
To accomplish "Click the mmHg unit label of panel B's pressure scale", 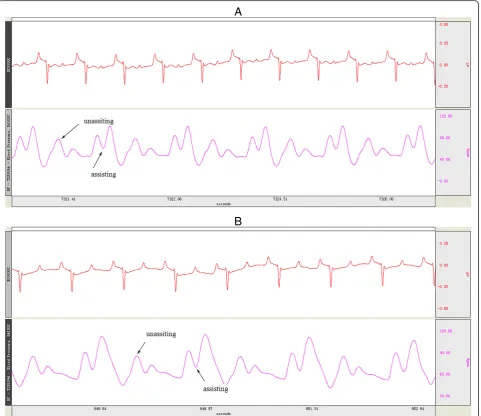I will click(x=468, y=362).
